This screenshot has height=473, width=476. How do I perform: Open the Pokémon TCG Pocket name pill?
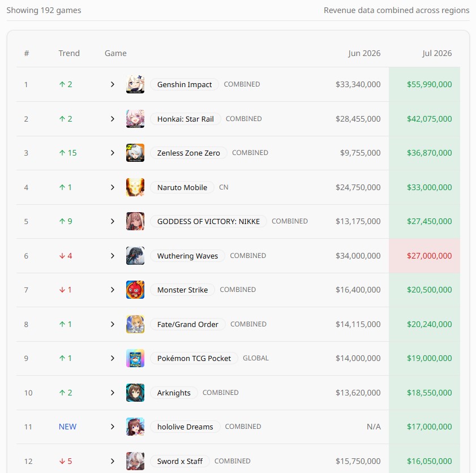(x=194, y=358)
